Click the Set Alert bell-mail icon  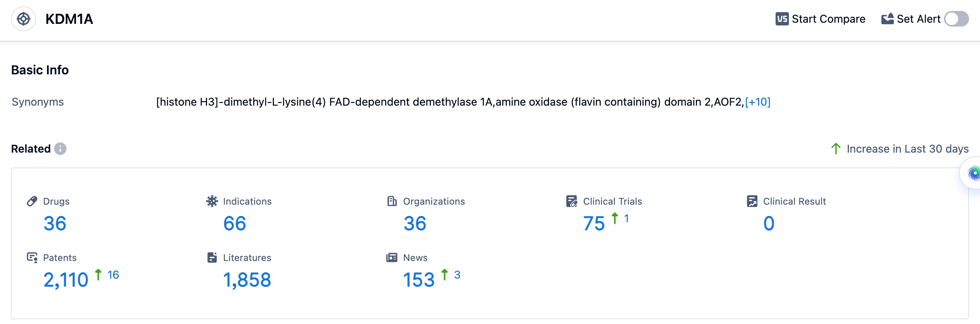pos(887,19)
